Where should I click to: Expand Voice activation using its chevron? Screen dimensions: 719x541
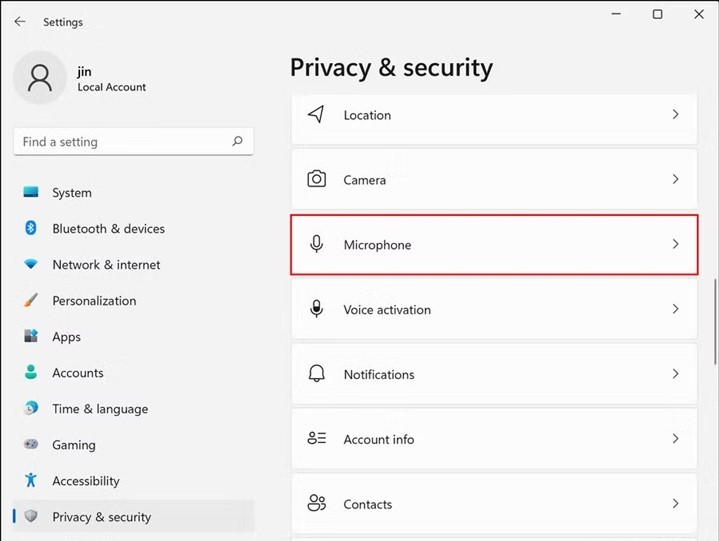(675, 309)
